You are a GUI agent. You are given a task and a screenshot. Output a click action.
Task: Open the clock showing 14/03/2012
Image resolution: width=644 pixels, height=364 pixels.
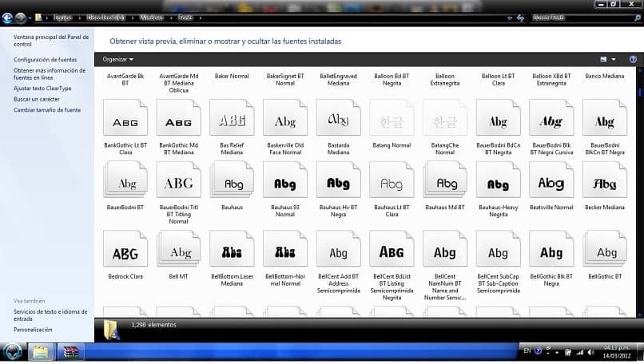617,352
